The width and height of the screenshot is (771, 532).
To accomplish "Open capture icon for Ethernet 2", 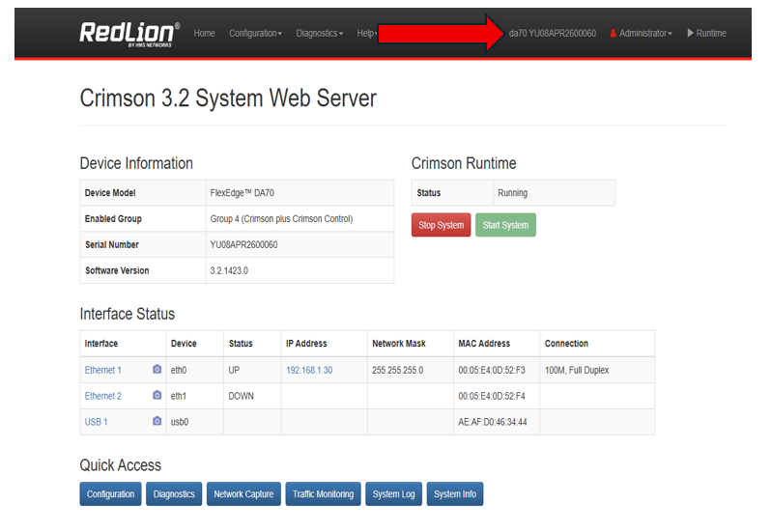I will point(157,396).
